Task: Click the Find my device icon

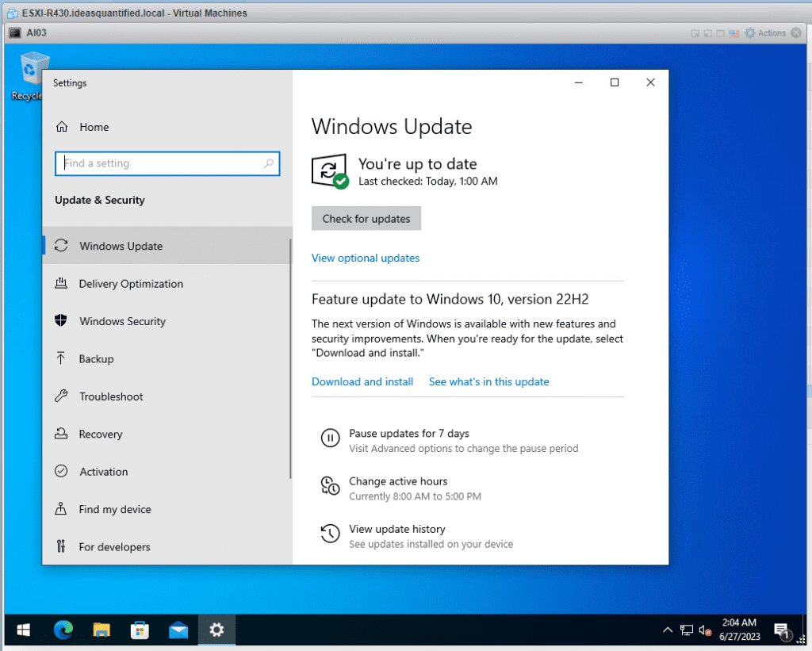Action: coord(60,508)
